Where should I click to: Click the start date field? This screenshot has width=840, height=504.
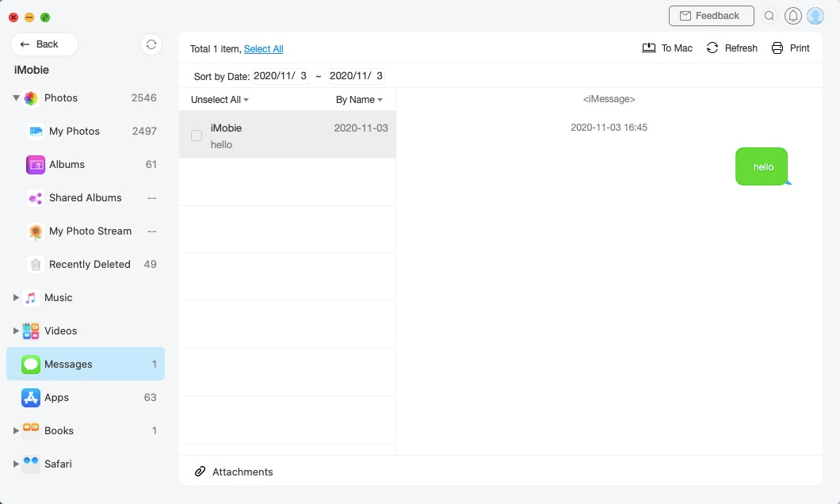tap(281, 76)
